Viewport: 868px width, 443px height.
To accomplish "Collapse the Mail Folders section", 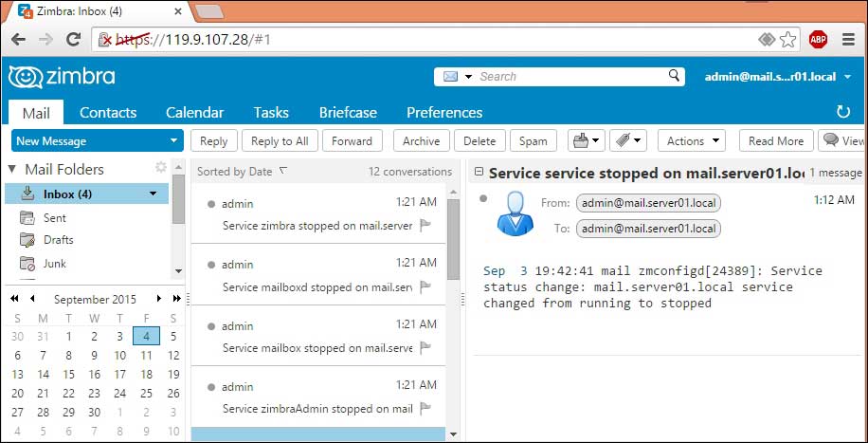I will coord(11,169).
